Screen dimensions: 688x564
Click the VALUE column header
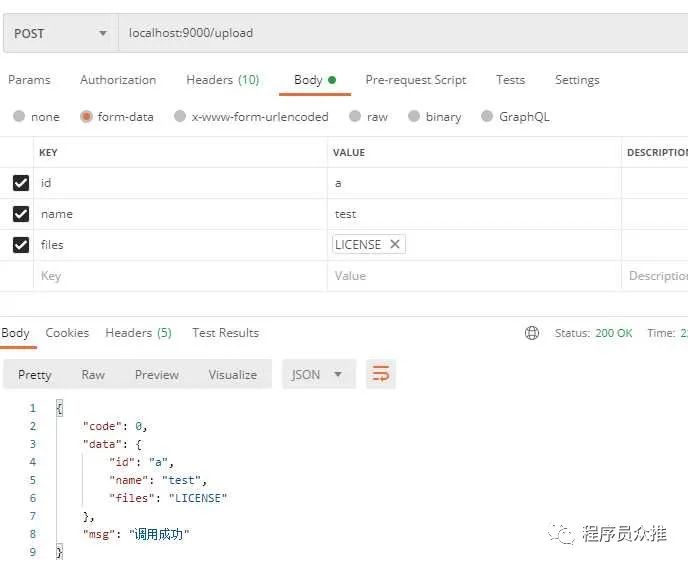(x=349, y=153)
